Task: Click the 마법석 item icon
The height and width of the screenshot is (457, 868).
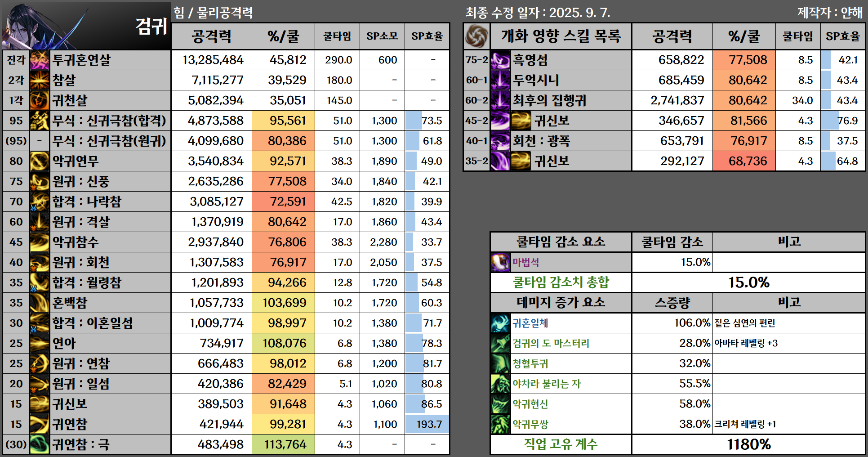Action: click(501, 262)
